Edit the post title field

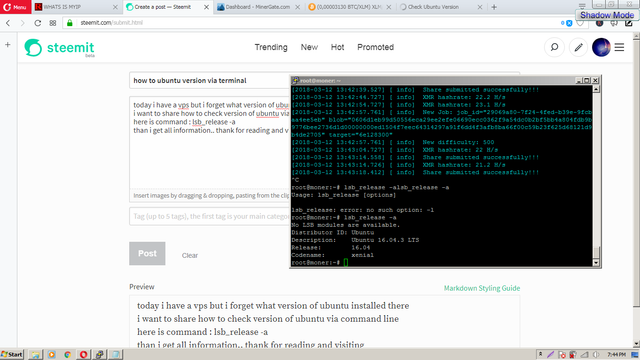(x=209, y=80)
